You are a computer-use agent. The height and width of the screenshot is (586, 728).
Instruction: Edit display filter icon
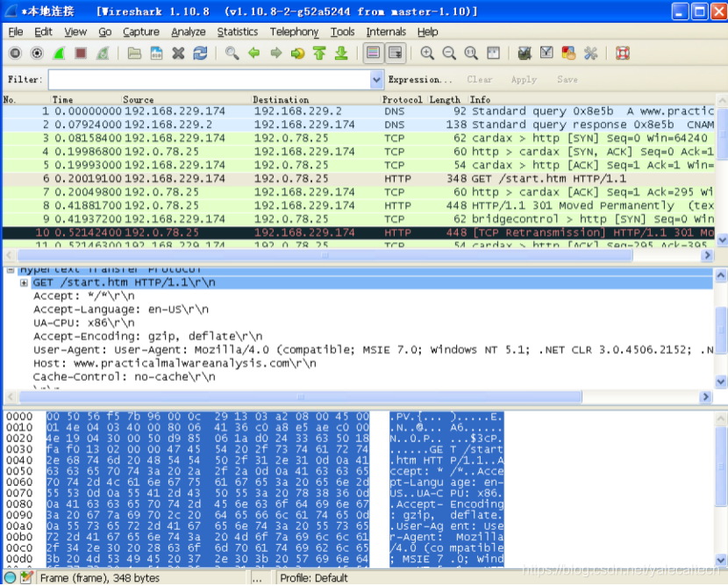click(x=546, y=53)
